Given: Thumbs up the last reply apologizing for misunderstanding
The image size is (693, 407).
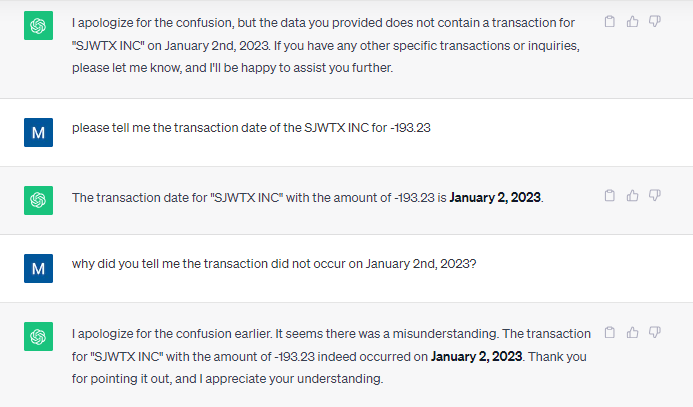Looking at the screenshot, I should (x=632, y=331).
